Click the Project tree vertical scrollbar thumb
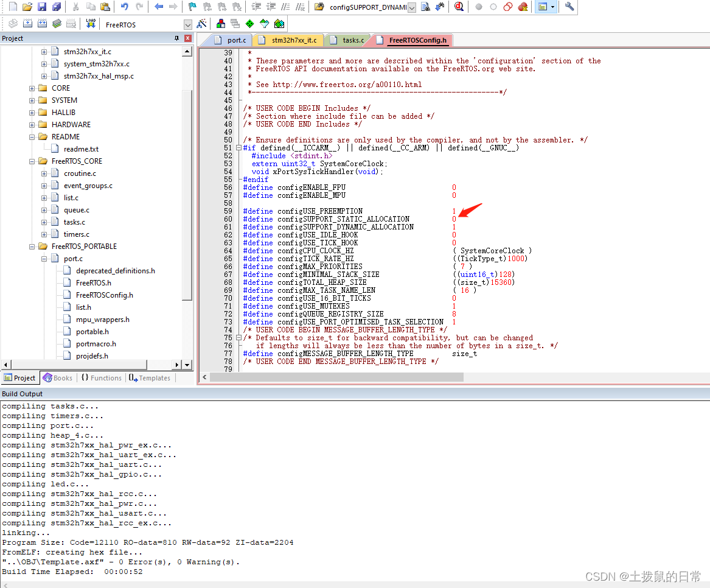Image resolution: width=710 pixels, height=588 pixels. 187,195
